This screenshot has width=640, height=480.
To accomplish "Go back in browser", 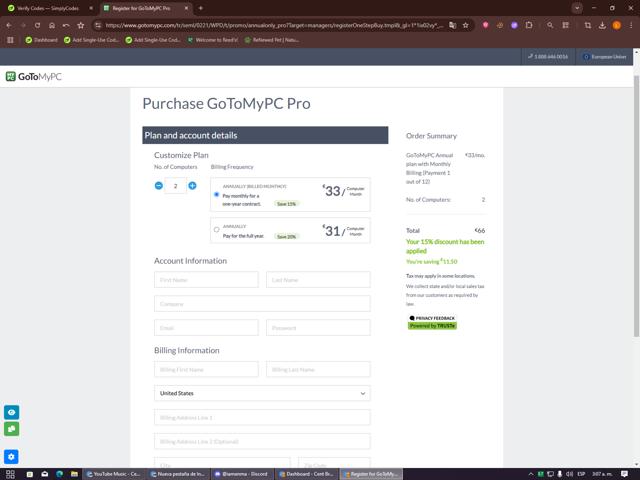I will click(x=9, y=25).
